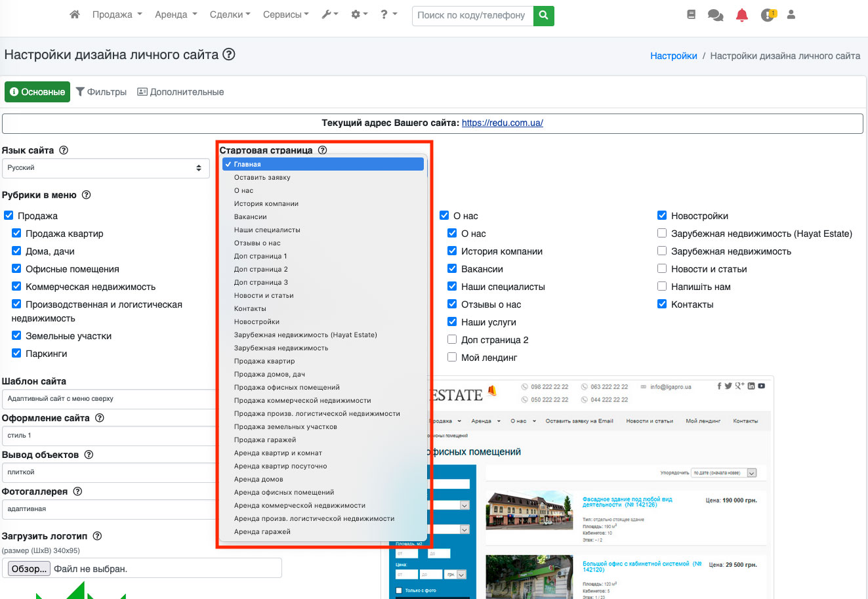
Task: Open the gear settings menu icon
Action: pos(359,14)
